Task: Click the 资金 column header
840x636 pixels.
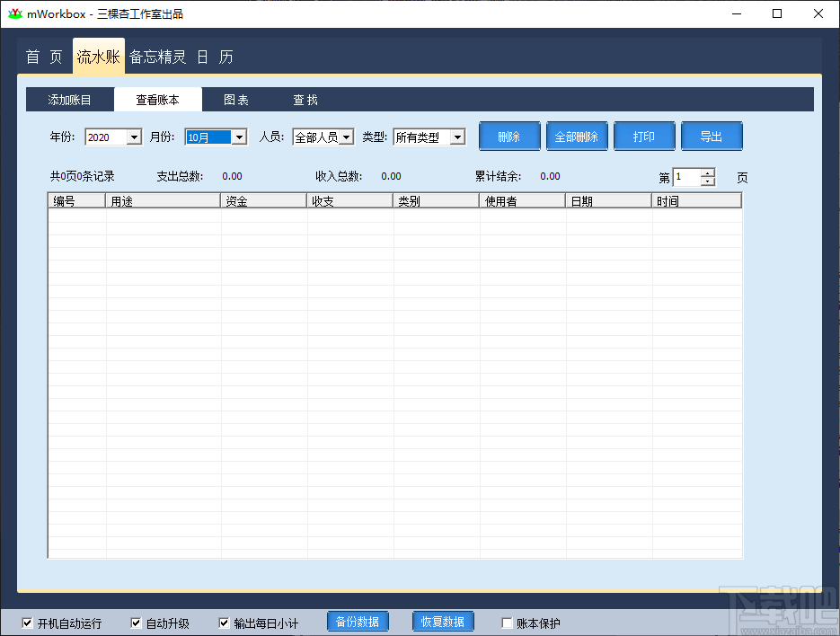Action: tap(263, 201)
